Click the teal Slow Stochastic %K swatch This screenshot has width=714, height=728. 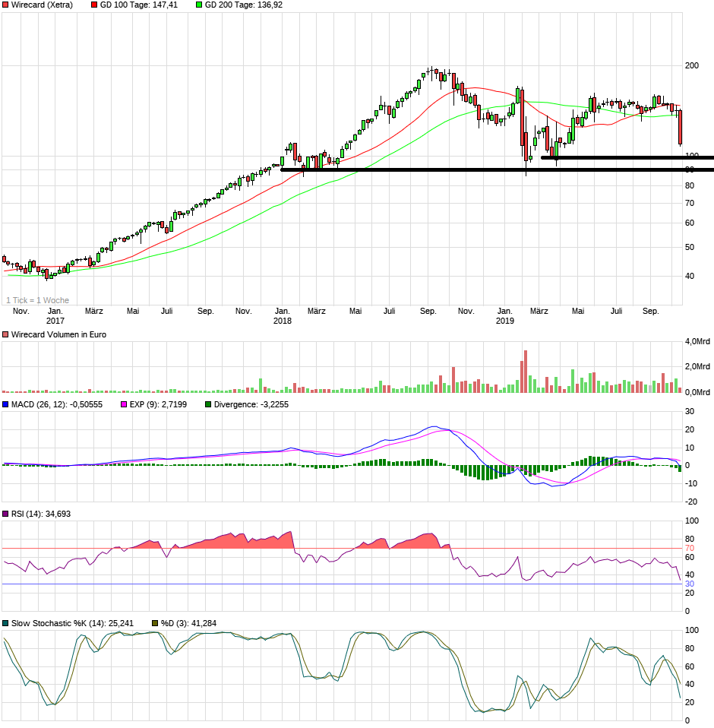coord(5,623)
